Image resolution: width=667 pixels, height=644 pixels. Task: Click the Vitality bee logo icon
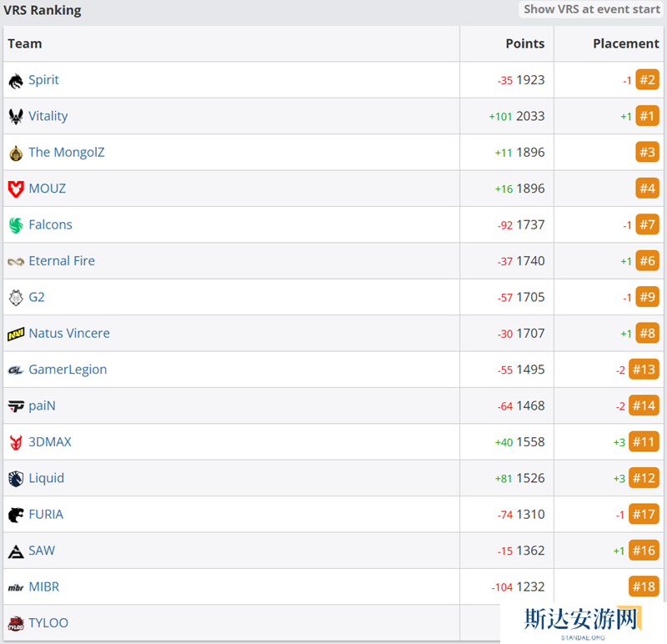[16, 117]
